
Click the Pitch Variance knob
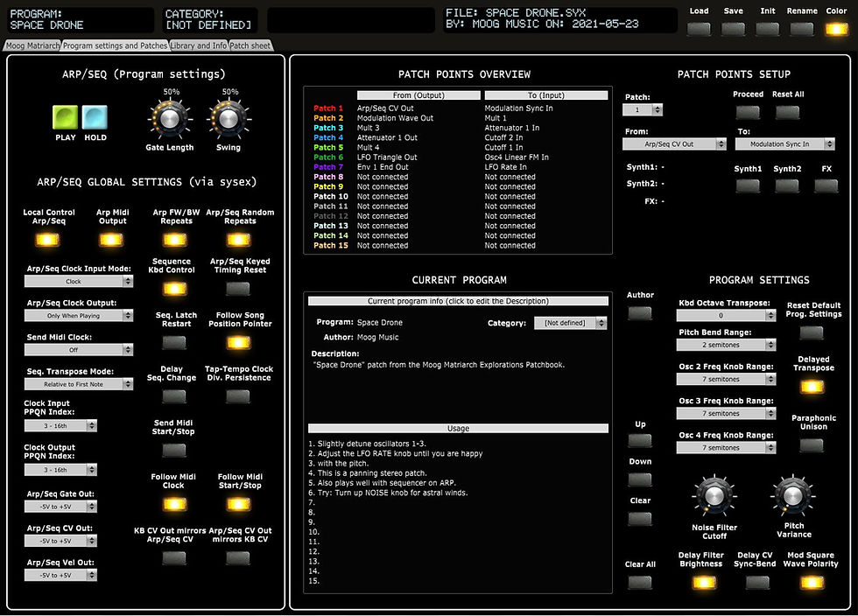(x=793, y=495)
